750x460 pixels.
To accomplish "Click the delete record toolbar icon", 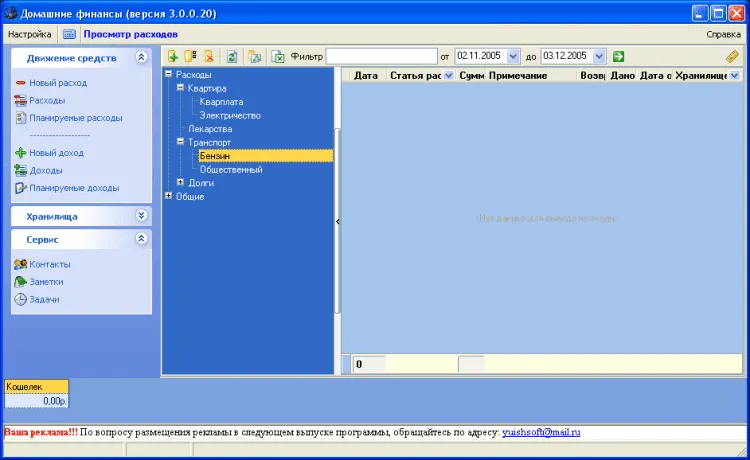I will (209, 56).
